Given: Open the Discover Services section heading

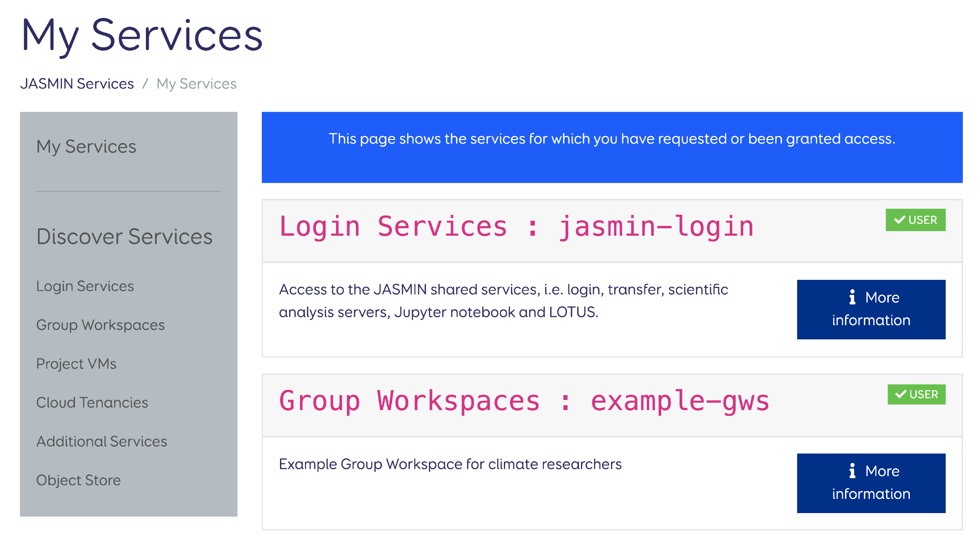Looking at the screenshot, I should (x=125, y=236).
